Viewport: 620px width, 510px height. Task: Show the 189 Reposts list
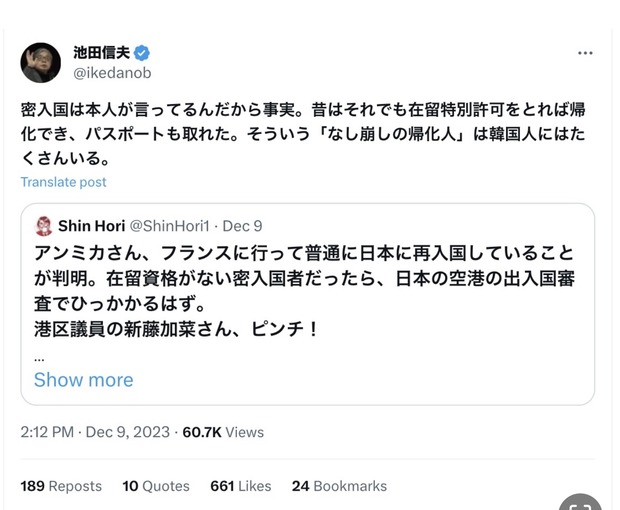61,486
